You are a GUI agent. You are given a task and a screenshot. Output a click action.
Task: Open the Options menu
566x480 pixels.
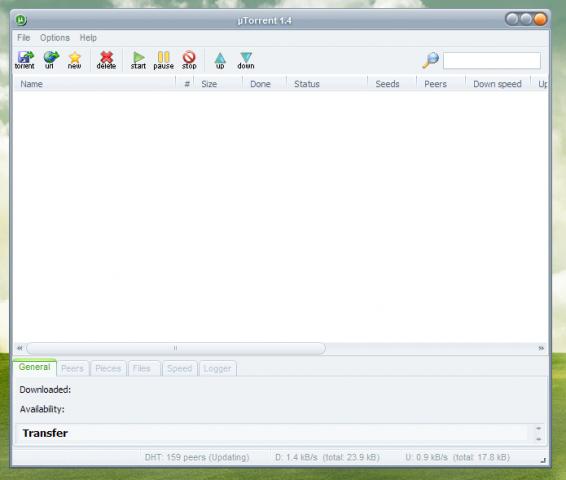click(x=55, y=38)
